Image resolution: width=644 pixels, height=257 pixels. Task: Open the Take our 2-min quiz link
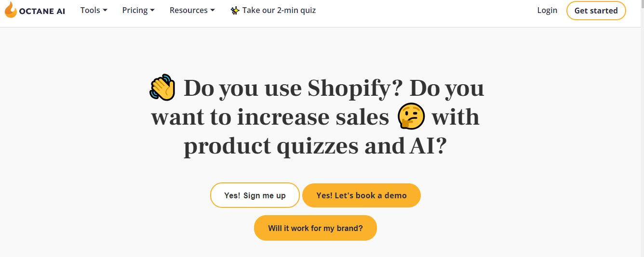[279, 10]
